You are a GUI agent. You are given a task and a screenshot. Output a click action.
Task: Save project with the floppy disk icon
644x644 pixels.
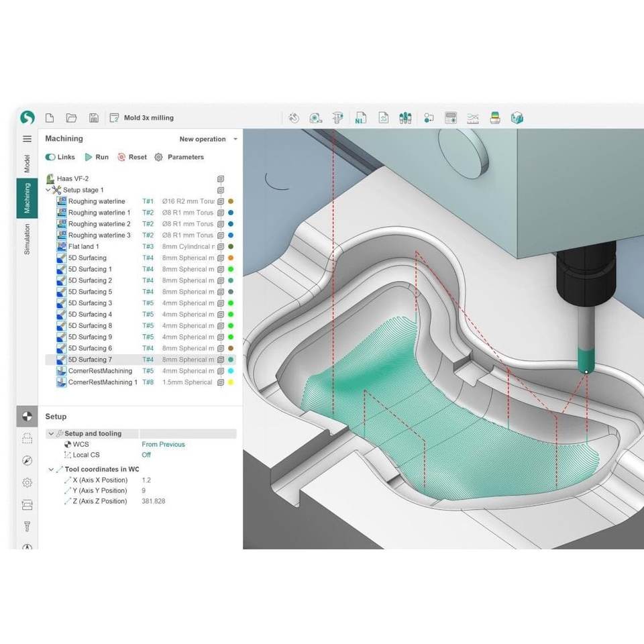coord(94,118)
